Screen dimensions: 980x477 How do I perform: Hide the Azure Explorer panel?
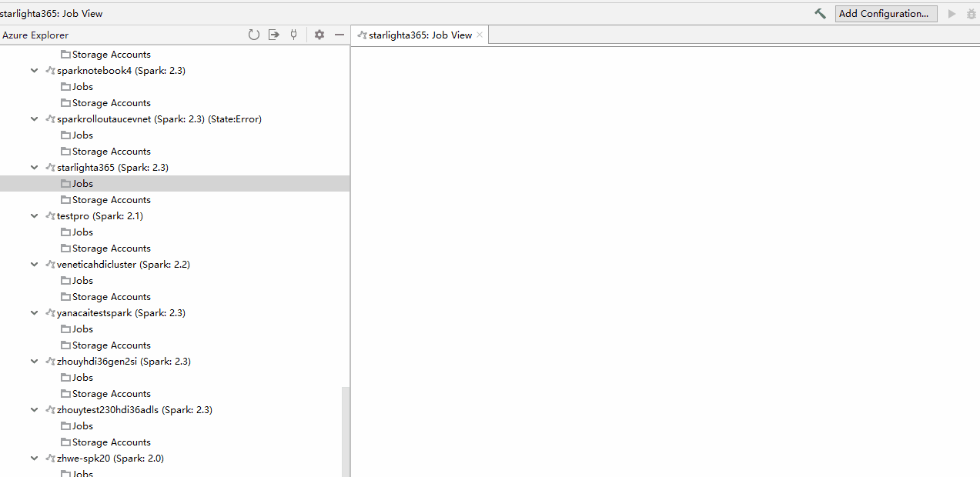pos(339,34)
